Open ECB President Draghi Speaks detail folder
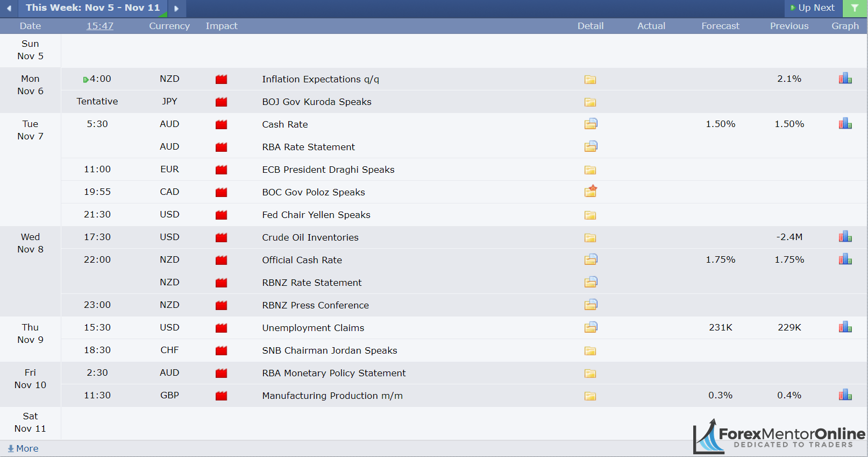The height and width of the screenshot is (457, 868). pos(590,170)
